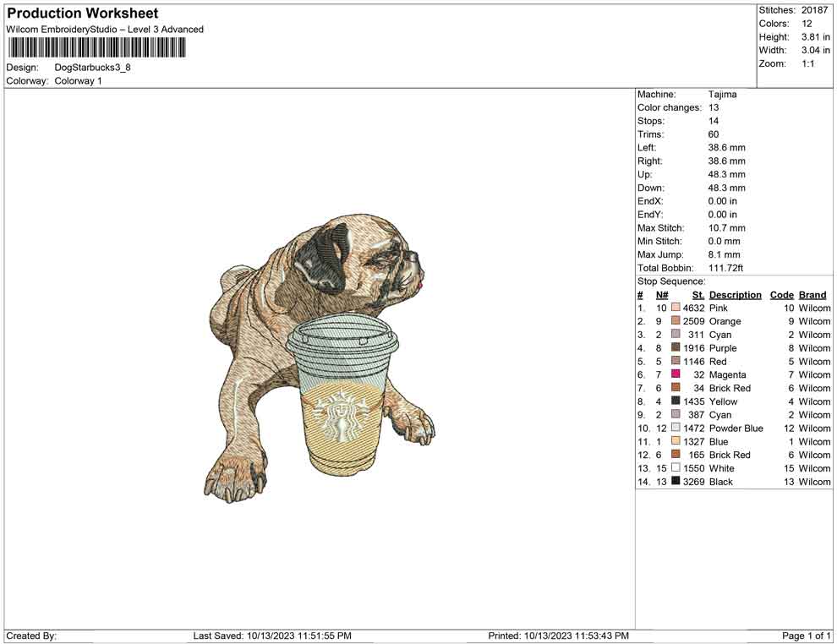The image size is (837, 644).
Task: Click the trims value '60'
Action: (x=714, y=134)
